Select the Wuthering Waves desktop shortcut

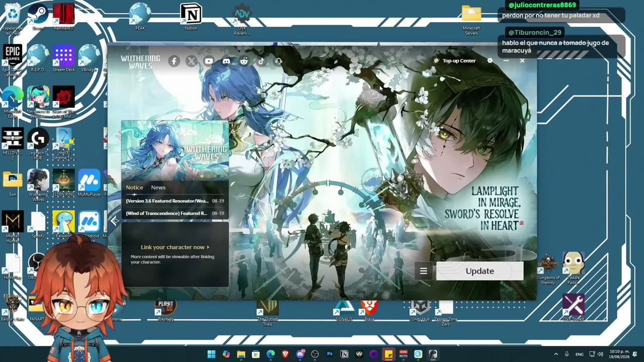pyautogui.click(x=38, y=186)
